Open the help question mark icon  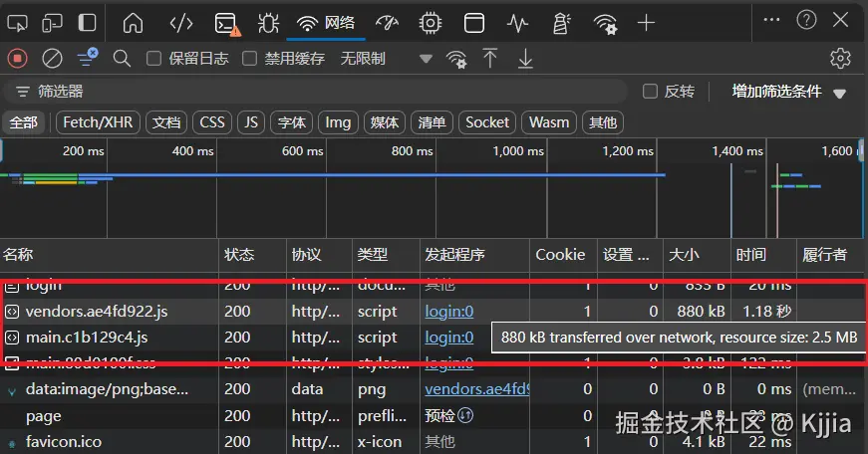click(806, 20)
